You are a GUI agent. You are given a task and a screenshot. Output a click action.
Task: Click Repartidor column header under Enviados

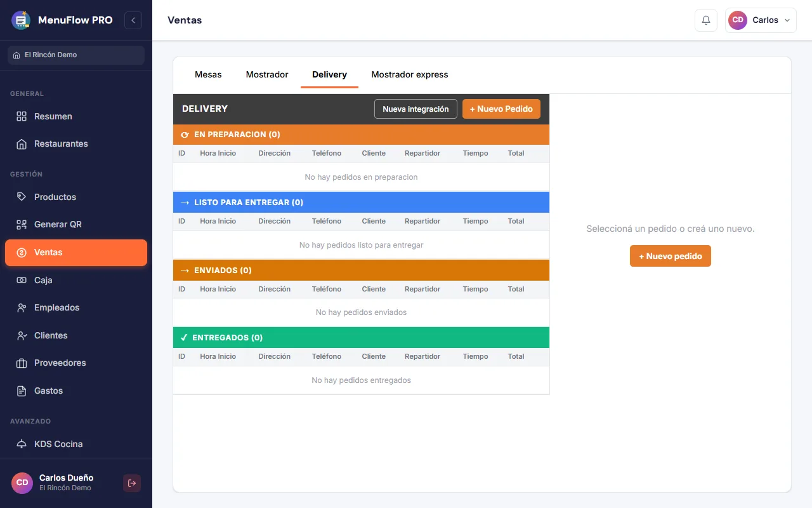pos(422,289)
